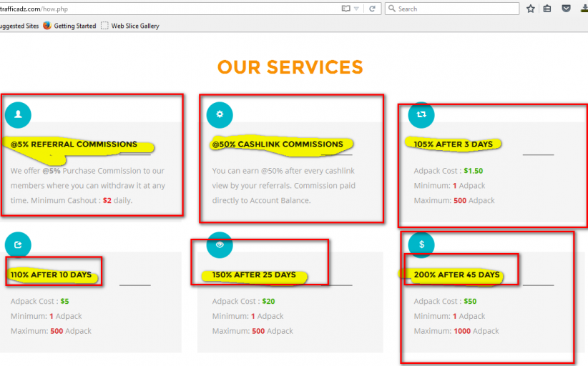Reload the page with the refresh button
This screenshot has height=366, width=588.
tap(372, 9)
